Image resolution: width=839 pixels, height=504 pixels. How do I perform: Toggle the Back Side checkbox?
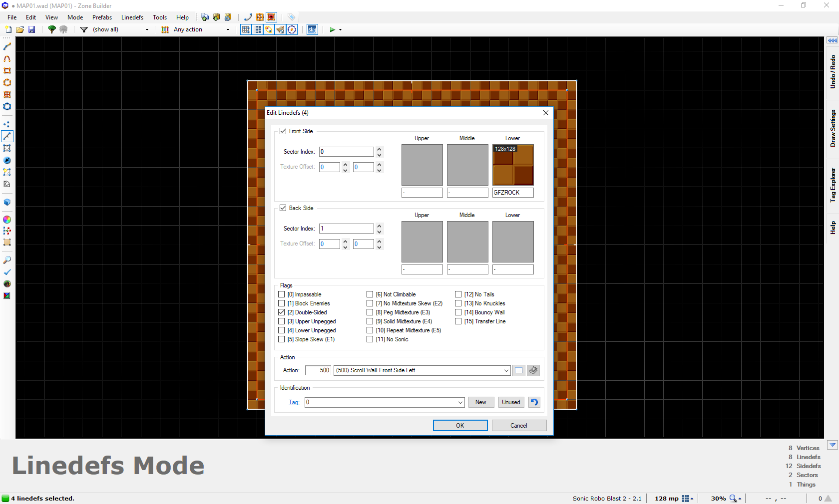(283, 208)
